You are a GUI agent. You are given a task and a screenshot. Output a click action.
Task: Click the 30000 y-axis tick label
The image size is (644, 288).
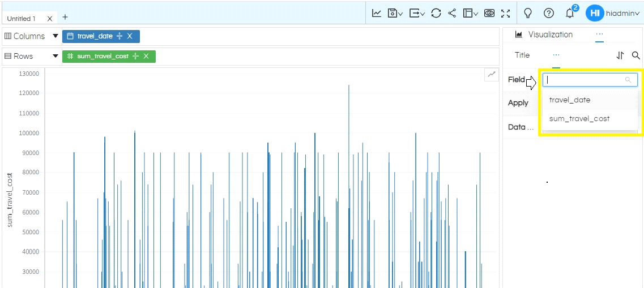(x=31, y=272)
